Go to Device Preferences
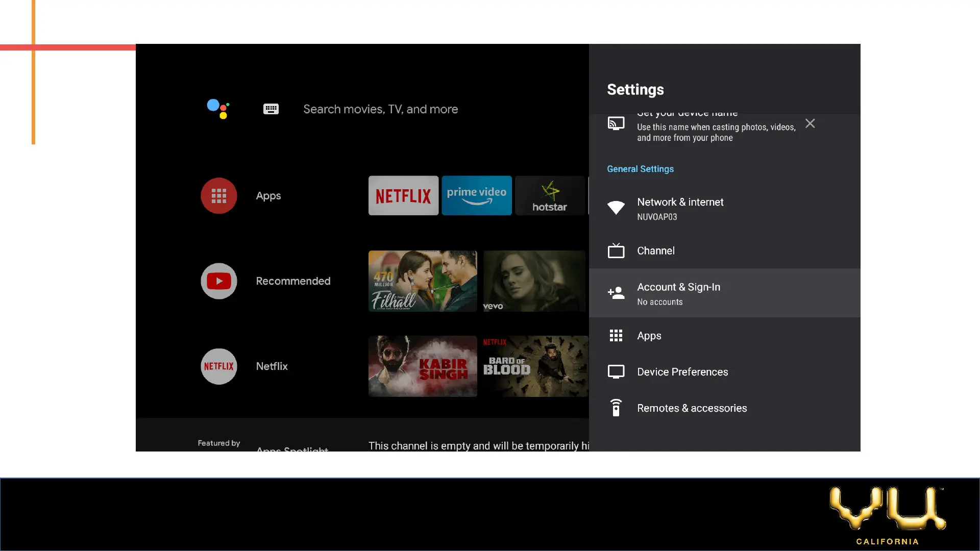 pos(682,372)
